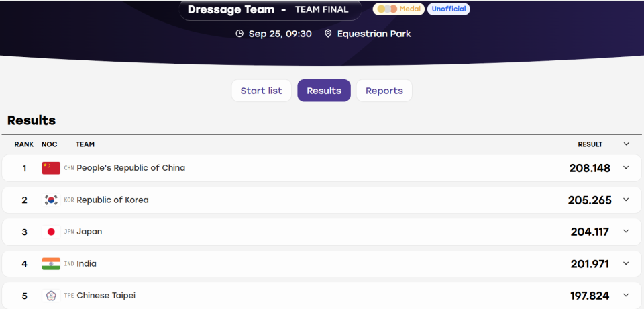
Task: Click the Results section heading
Action: tap(32, 120)
